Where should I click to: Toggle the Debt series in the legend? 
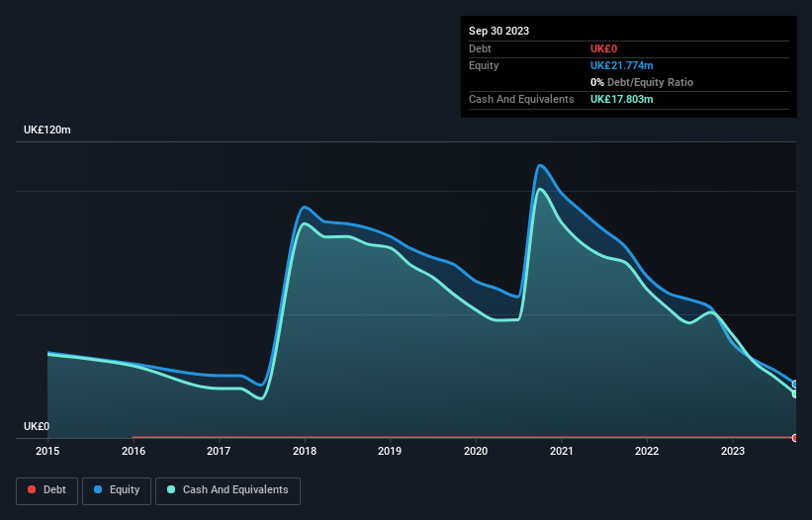click(x=46, y=490)
